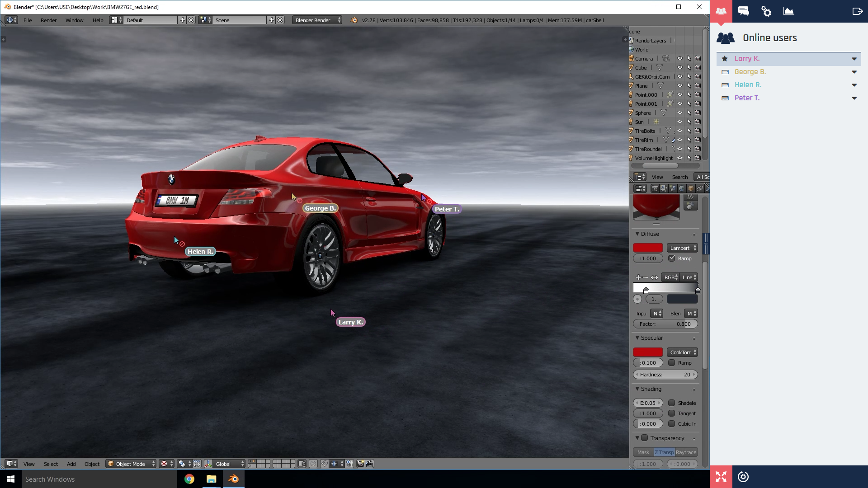The image size is (868, 488).
Task: Open the viewport Add menu
Action: tap(71, 464)
